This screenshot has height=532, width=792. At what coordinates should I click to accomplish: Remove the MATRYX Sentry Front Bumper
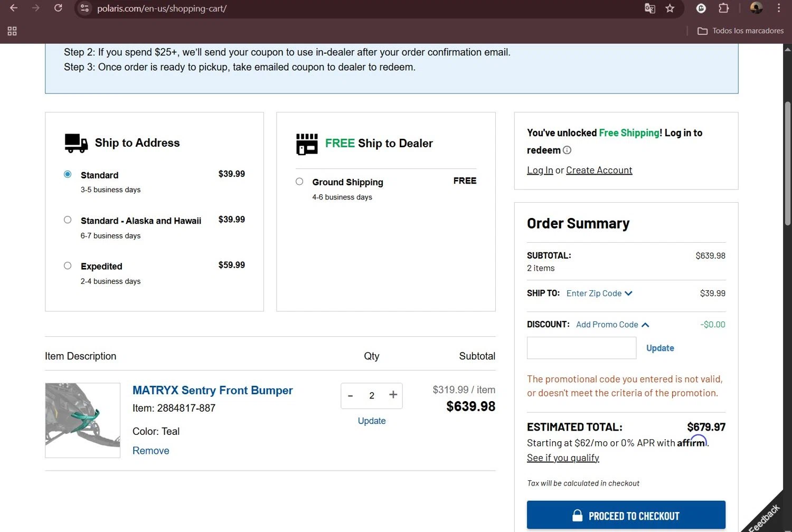point(151,451)
